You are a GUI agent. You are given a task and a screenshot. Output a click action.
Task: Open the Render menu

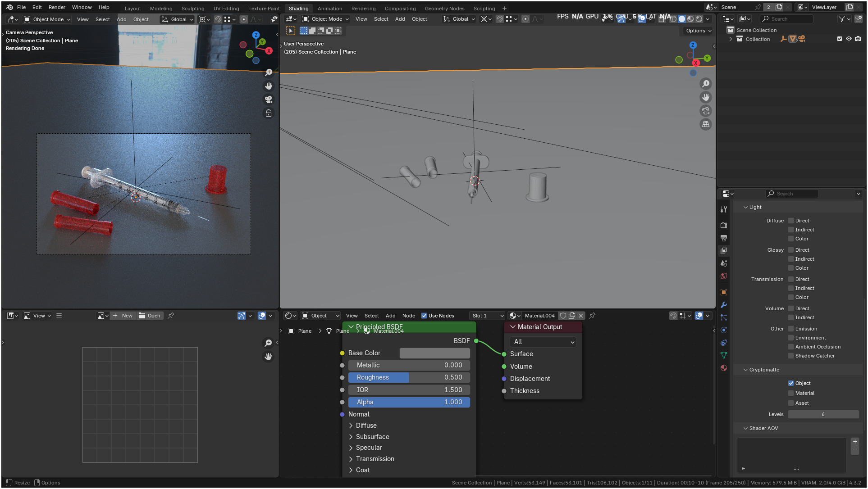pyautogui.click(x=57, y=7)
